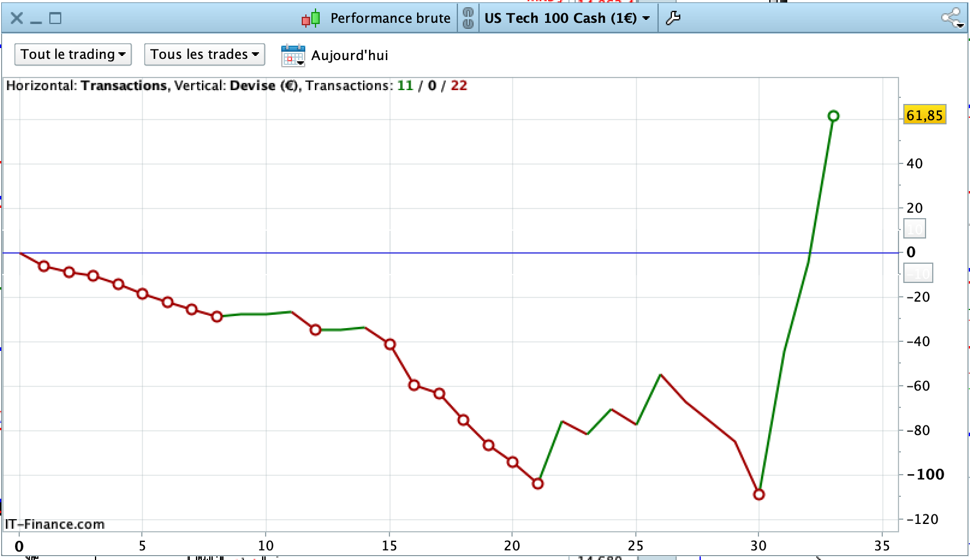Screen dimensions: 970x560
Task: Maximize the Performance brute window
Action: [55, 18]
